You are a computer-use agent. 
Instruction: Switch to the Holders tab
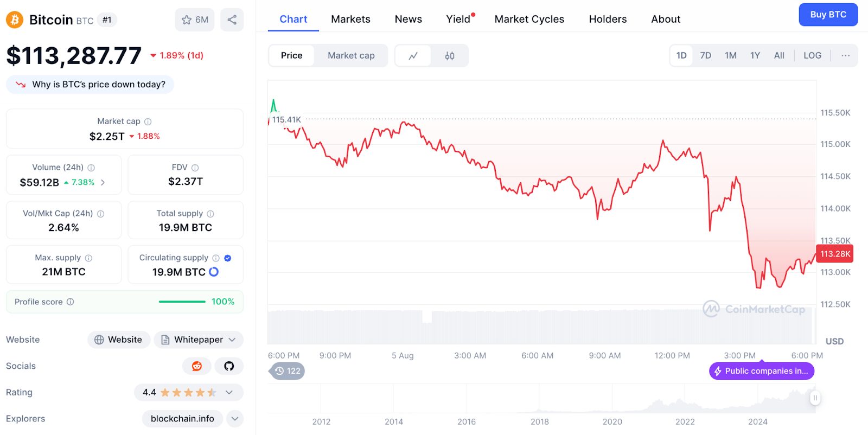tap(608, 19)
